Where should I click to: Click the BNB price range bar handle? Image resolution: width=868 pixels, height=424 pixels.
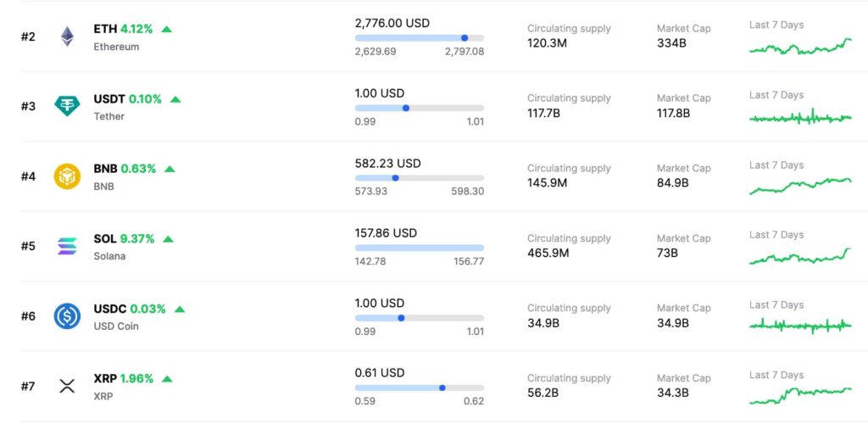point(396,178)
